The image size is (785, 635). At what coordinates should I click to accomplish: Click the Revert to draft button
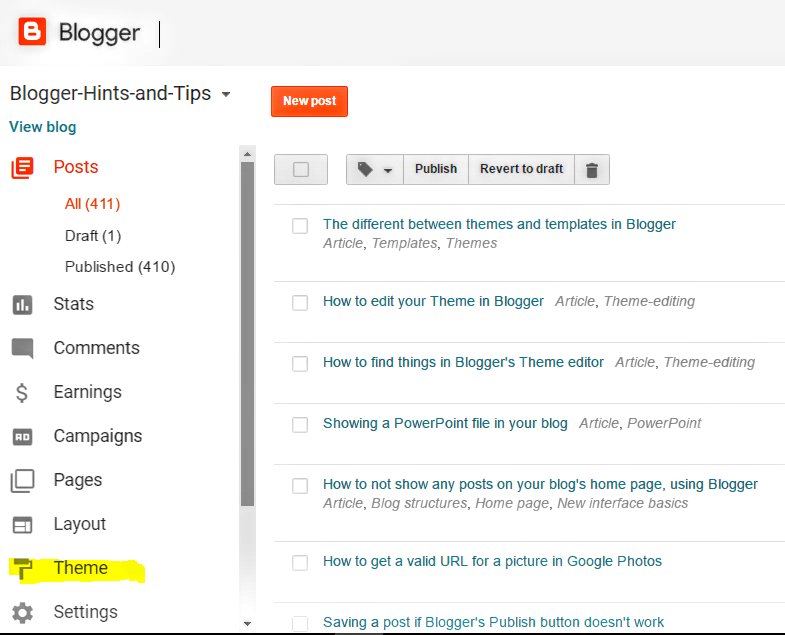522,169
